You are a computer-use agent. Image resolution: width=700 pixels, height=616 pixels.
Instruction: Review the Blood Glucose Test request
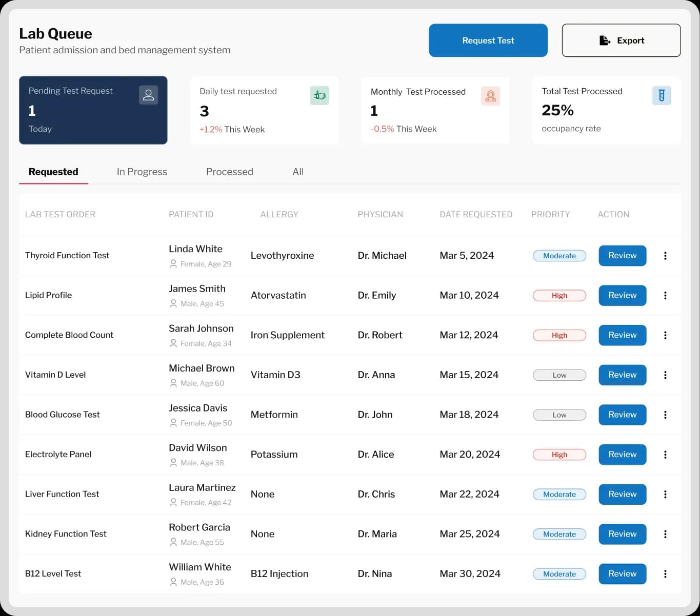622,415
